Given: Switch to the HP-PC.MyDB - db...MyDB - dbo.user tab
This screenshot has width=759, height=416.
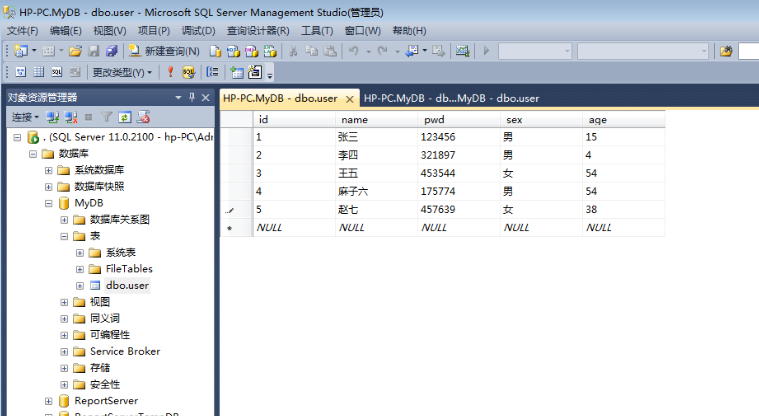Looking at the screenshot, I should (x=451, y=98).
